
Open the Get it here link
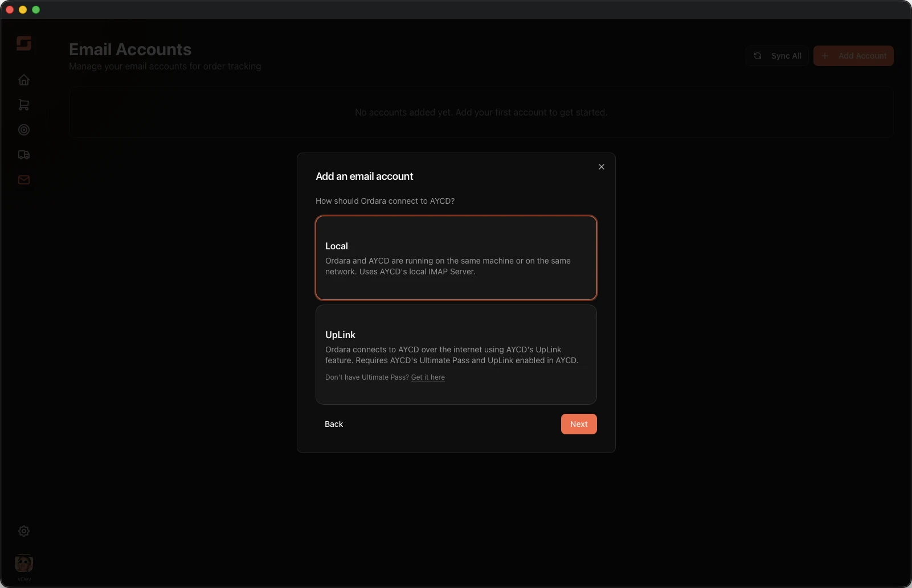(x=428, y=377)
